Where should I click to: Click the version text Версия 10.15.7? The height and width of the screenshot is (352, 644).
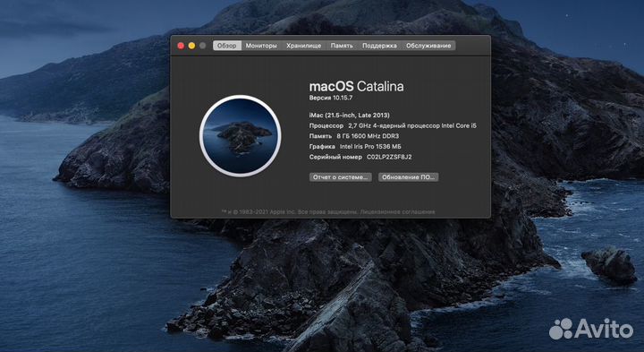point(331,98)
